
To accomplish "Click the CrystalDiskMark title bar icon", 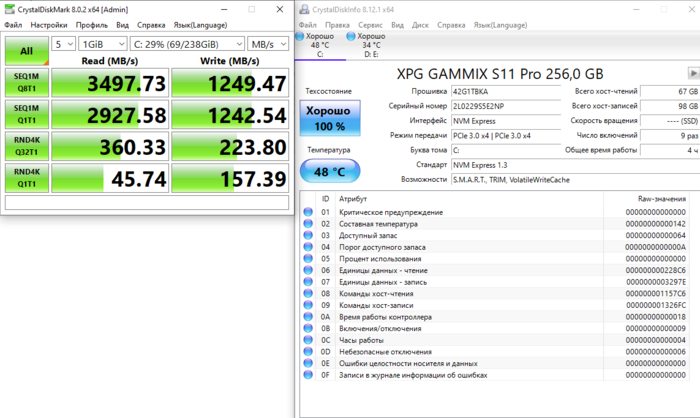I will click(9, 9).
